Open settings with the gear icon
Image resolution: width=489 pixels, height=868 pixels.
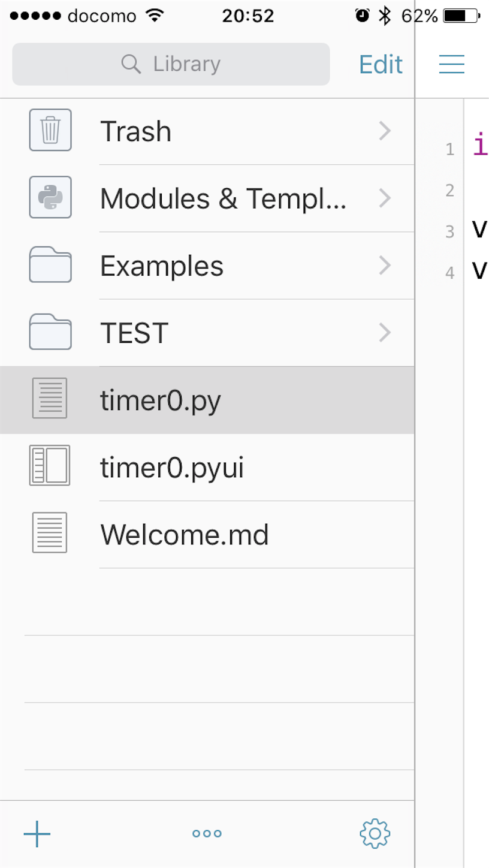click(x=375, y=834)
